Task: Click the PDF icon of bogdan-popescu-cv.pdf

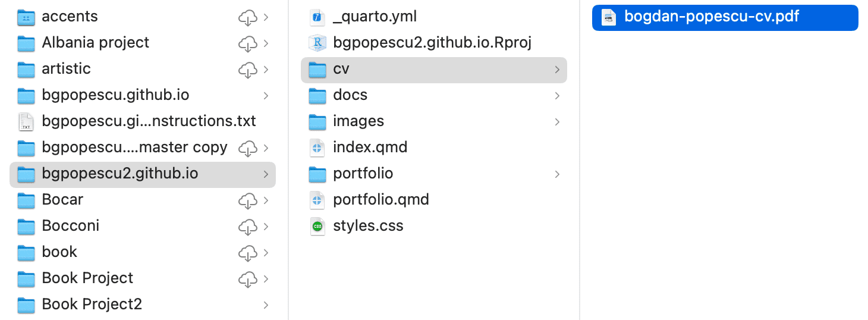Action: pos(608,17)
